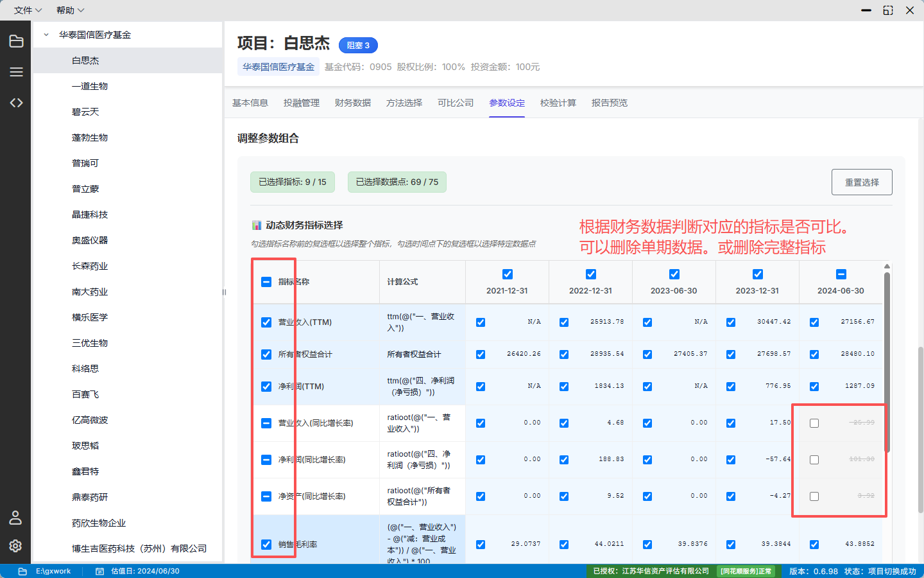Toggle the 2023-06-30 column checkbox
This screenshot has height=578, width=924.
[674, 274]
